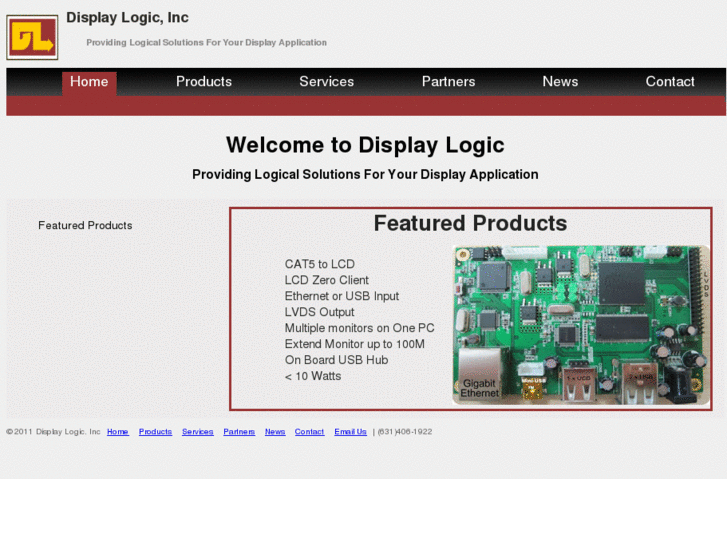Click the circuit board product image
This screenshot has height=545, width=727.
click(581, 325)
